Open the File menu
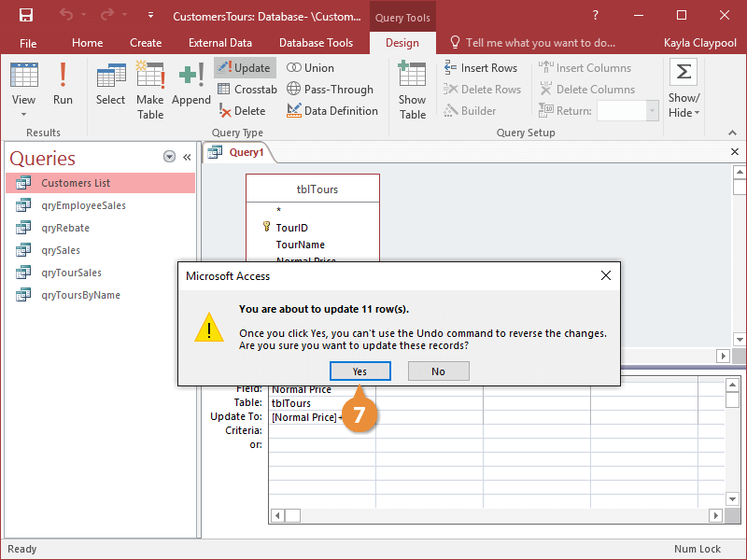Screen dimensions: 747x560 coord(28,43)
